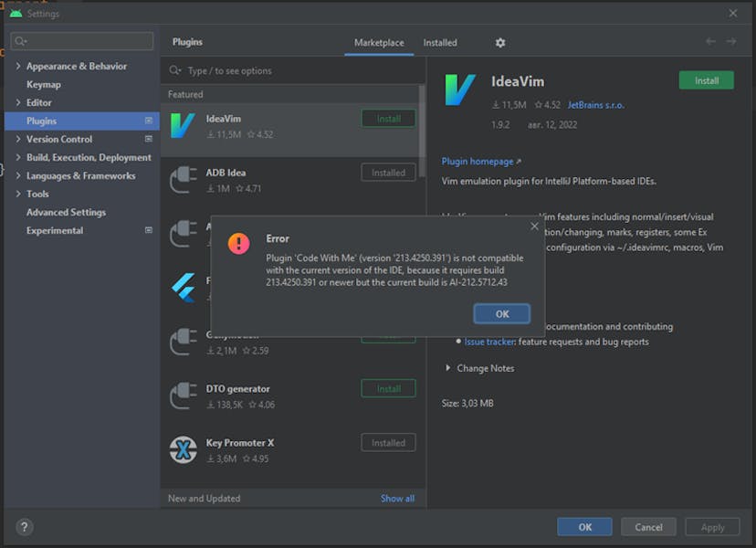
Task: Click the help question mark icon
Action: [23, 527]
